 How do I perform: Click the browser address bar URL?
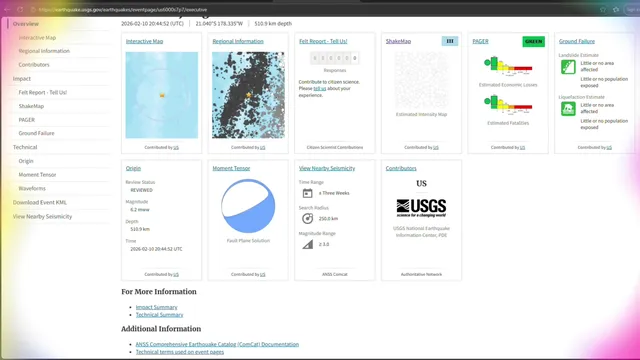coord(123,9)
